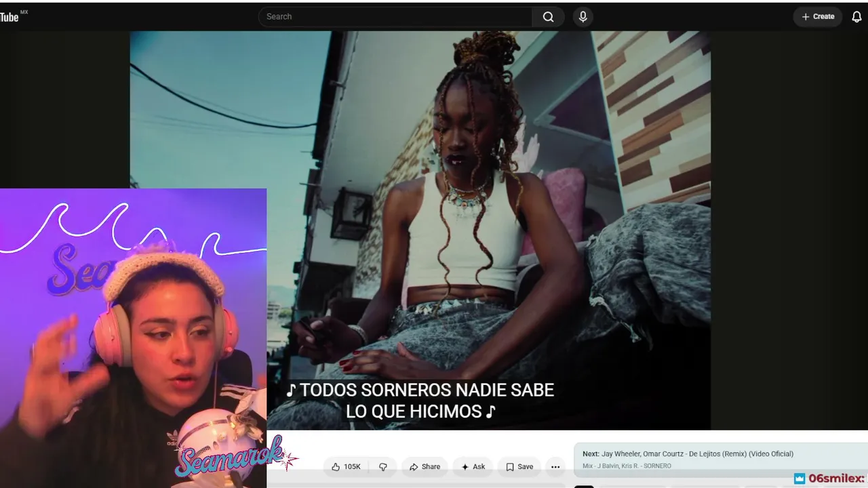Open the Ask AI button

473,466
